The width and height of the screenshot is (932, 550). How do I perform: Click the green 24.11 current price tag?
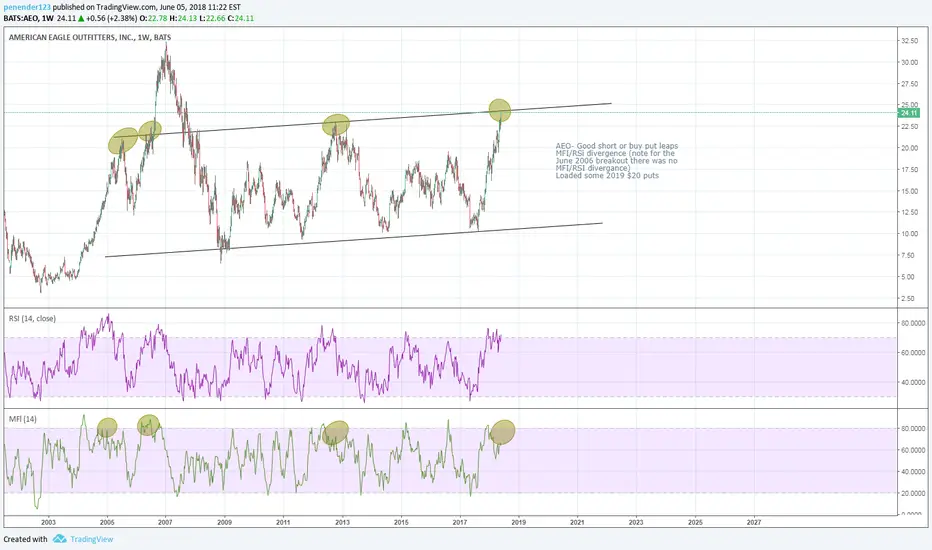tap(909, 113)
